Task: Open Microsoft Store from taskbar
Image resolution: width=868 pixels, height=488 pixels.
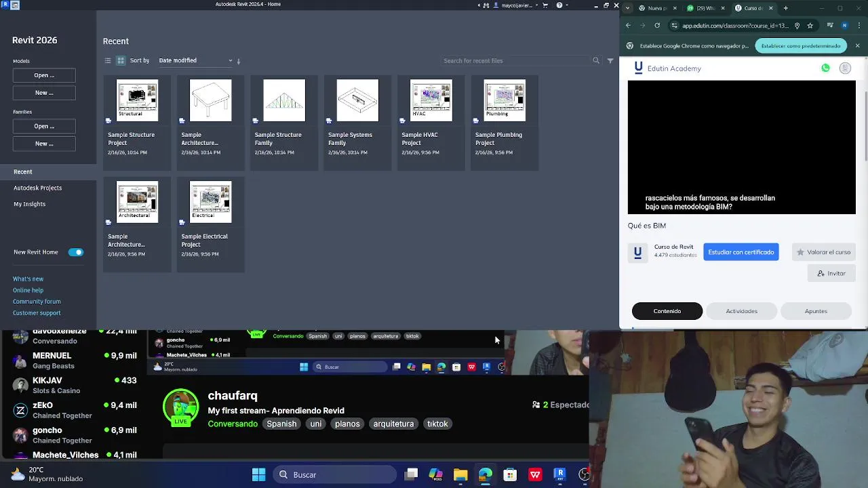Action: [510, 474]
